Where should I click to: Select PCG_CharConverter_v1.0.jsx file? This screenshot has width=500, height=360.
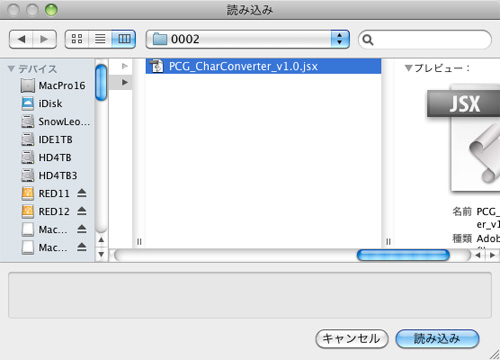pos(263,66)
